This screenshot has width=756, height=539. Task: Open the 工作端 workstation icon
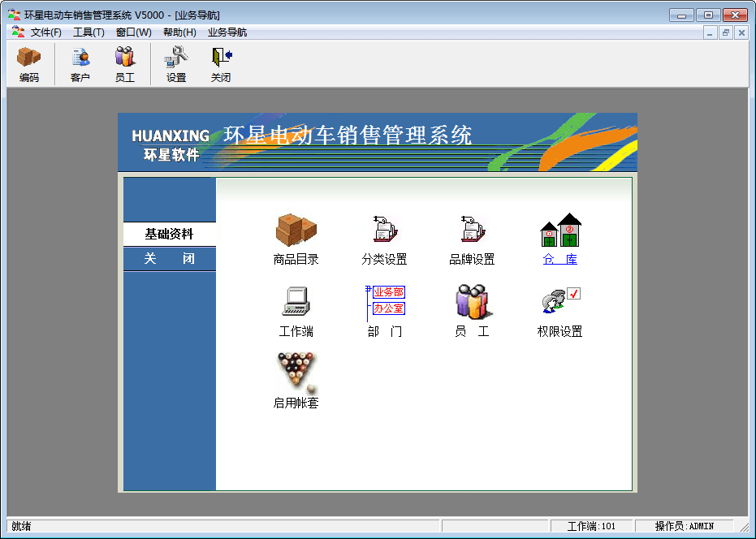pos(296,302)
